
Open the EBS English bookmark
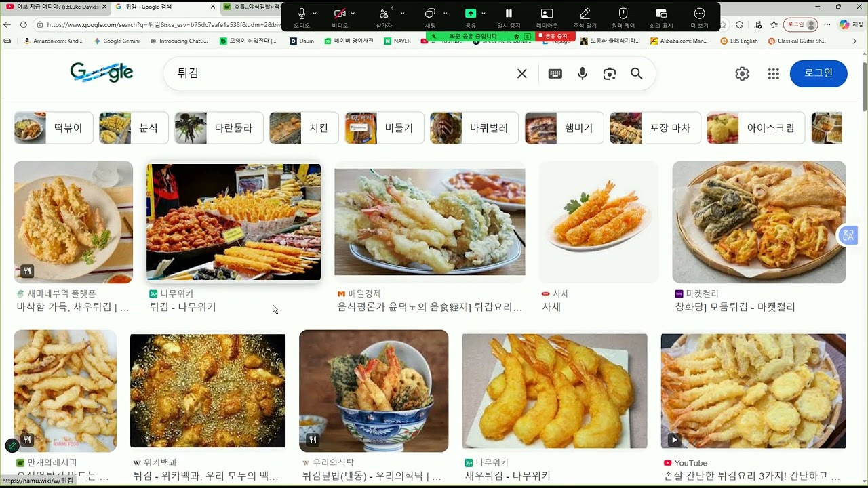click(739, 41)
